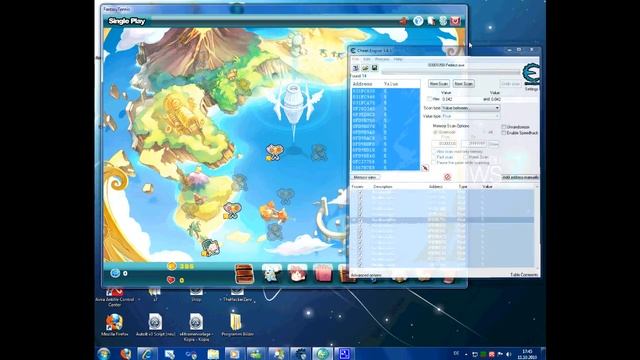Click Add address manually button
This screenshot has height=360, width=640.
coord(520,178)
